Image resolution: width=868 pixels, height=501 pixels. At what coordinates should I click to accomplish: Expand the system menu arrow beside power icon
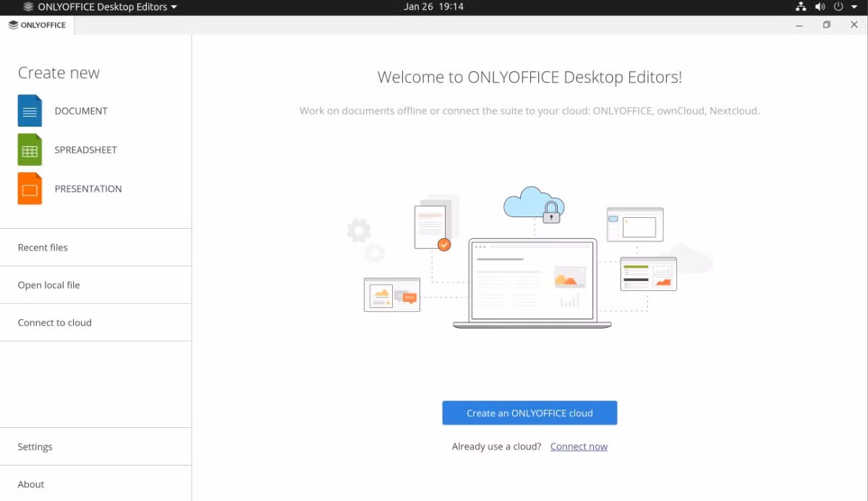click(x=854, y=7)
